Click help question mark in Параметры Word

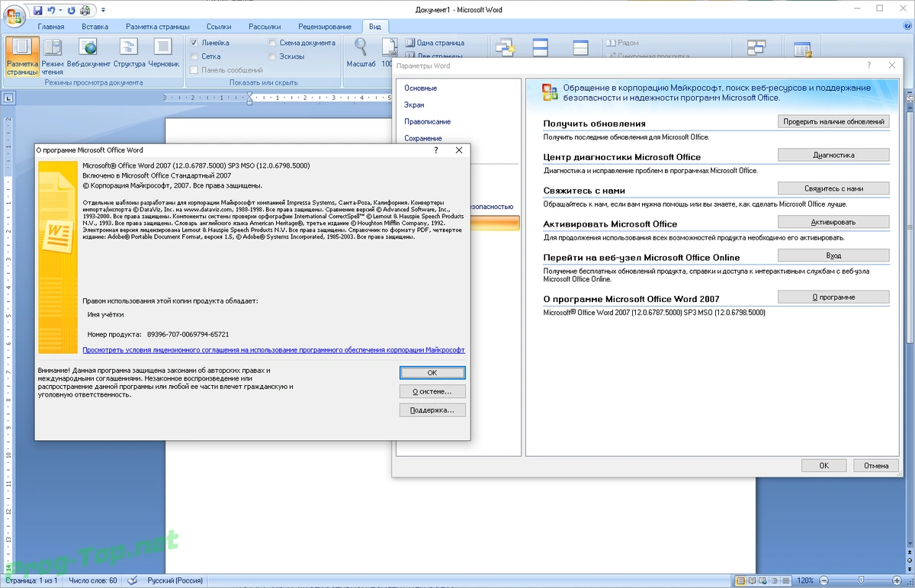click(869, 66)
